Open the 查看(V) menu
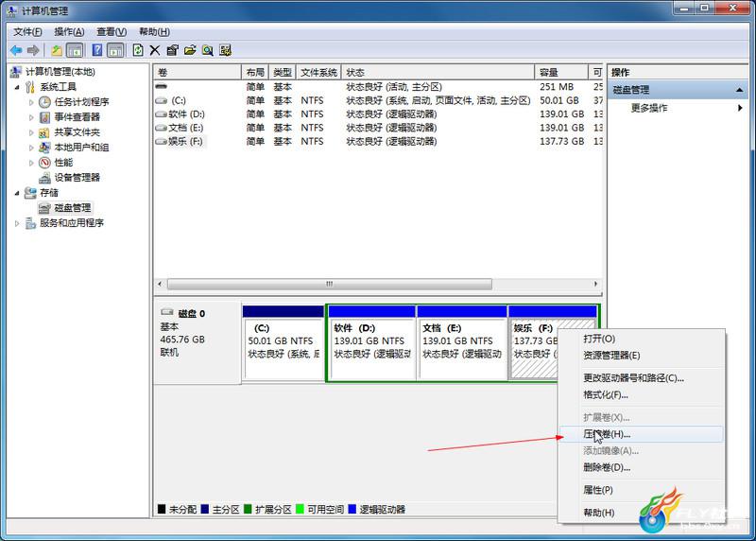Image resolution: width=756 pixels, height=541 pixels. [112, 32]
